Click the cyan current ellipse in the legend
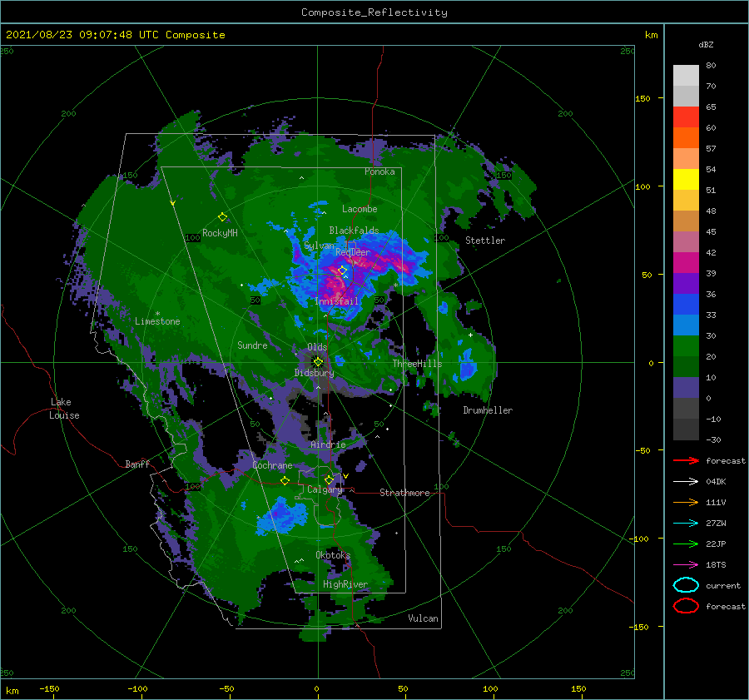749x700 pixels. pos(686,585)
